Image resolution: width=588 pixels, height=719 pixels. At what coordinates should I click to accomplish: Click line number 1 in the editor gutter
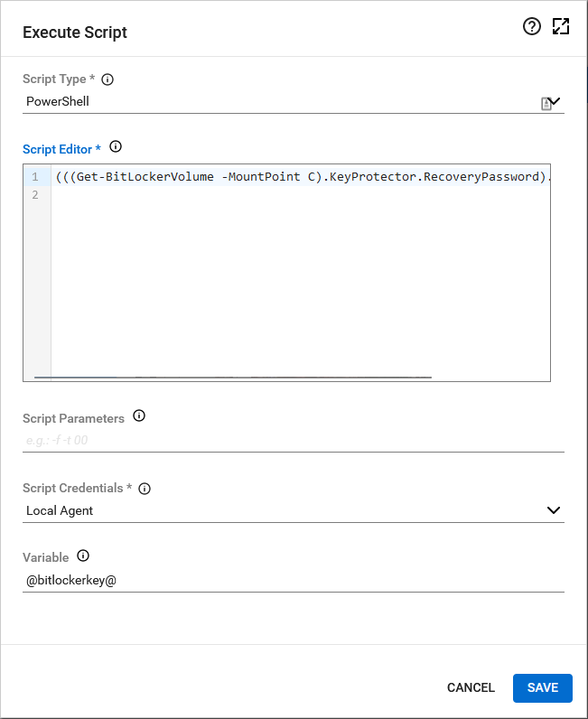[35, 176]
